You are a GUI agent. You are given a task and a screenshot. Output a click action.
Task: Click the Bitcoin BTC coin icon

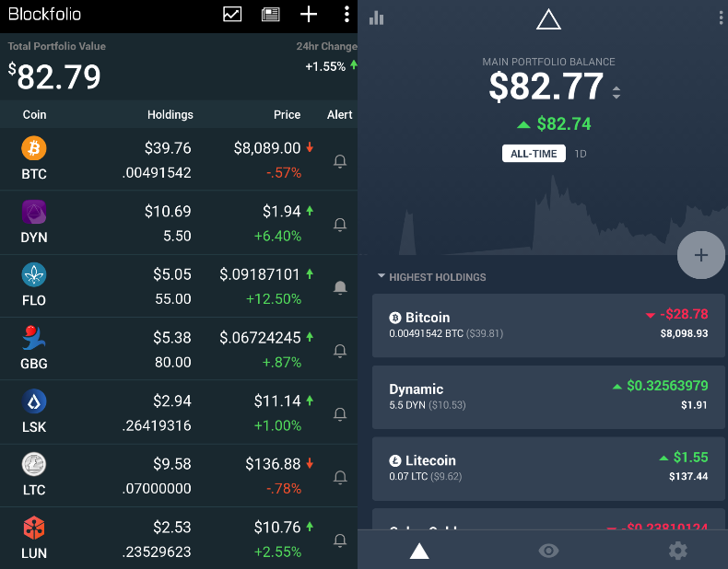[34, 147]
